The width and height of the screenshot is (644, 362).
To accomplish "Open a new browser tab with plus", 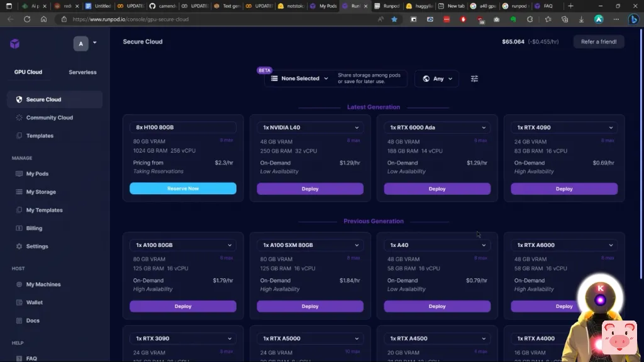I will [x=570, y=6].
